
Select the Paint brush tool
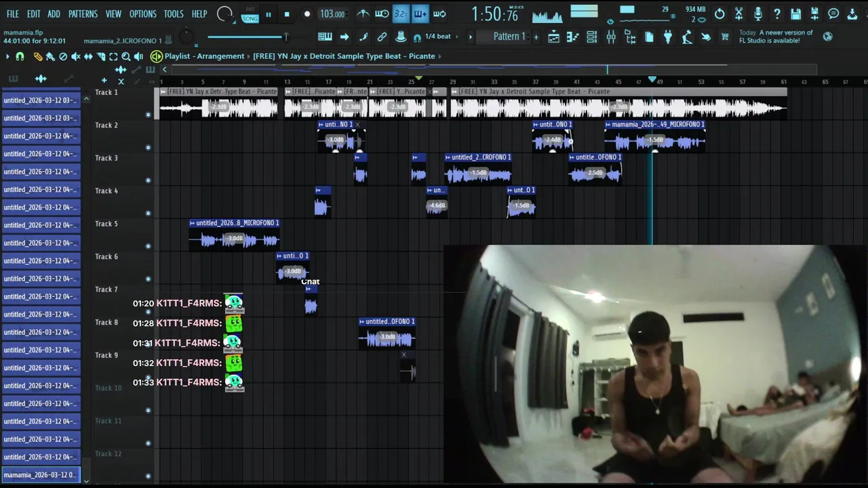tap(50, 57)
